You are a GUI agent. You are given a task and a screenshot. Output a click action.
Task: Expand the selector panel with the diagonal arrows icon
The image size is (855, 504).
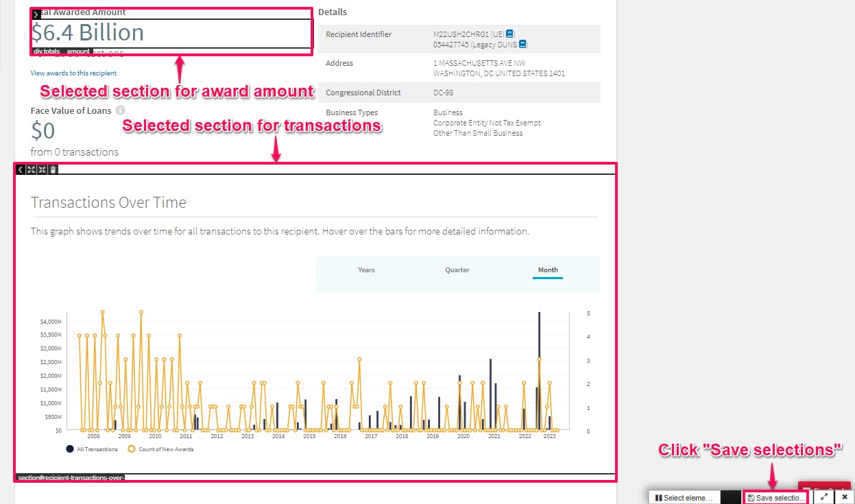[x=823, y=497]
